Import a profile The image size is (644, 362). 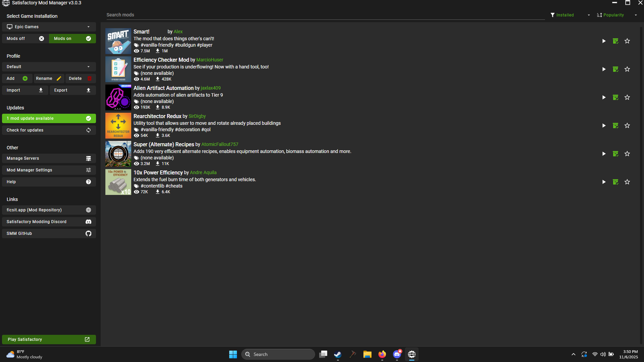click(x=25, y=90)
